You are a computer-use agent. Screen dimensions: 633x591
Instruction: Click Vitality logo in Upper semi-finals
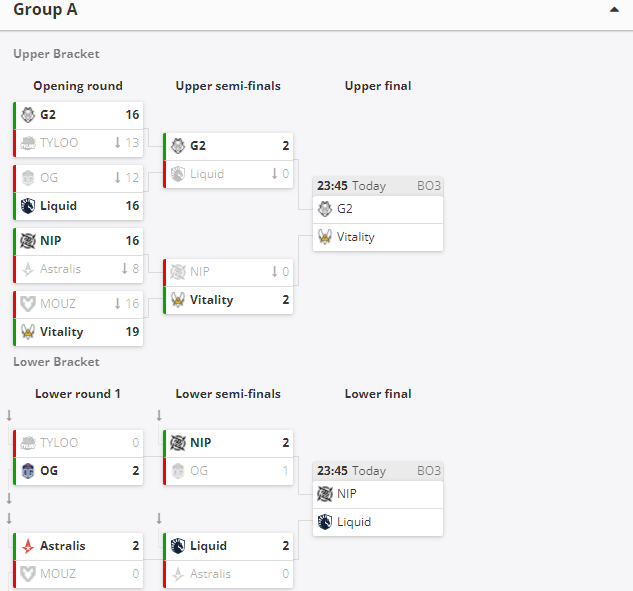pyautogui.click(x=178, y=300)
